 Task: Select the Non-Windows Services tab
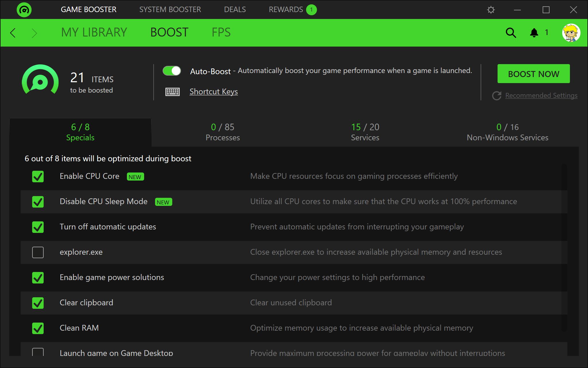(x=507, y=132)
